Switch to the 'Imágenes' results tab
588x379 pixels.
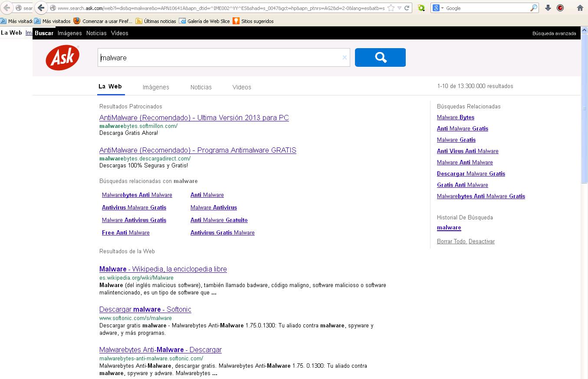click(x=156, y=87)
